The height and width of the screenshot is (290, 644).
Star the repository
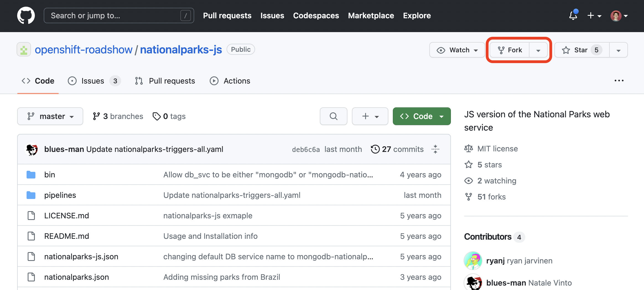pyautogui.click(x=582, y=50)
